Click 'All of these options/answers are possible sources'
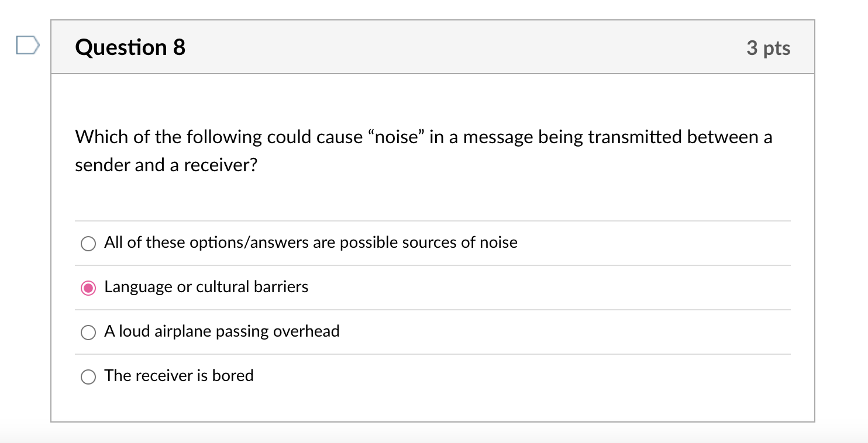The height and width of the screenshot is (443, 868). click(310, 242)
